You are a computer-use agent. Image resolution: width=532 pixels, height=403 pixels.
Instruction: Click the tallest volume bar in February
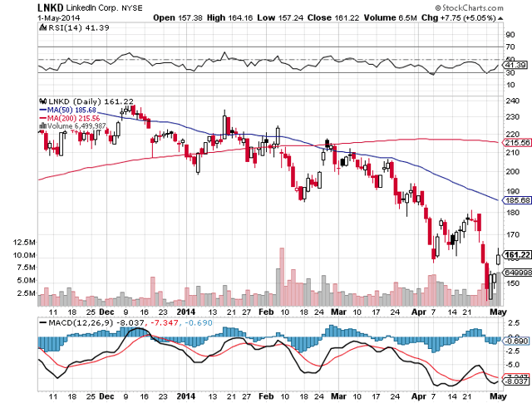(282, 277)
